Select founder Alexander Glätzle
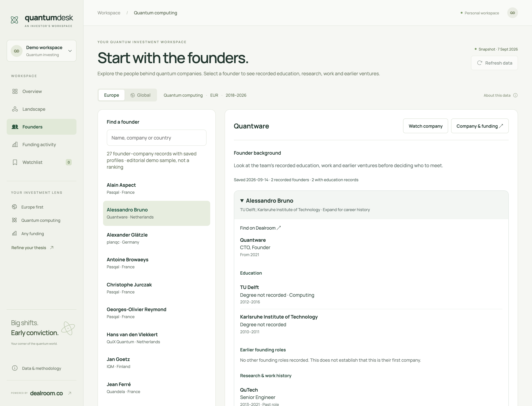 156,238
